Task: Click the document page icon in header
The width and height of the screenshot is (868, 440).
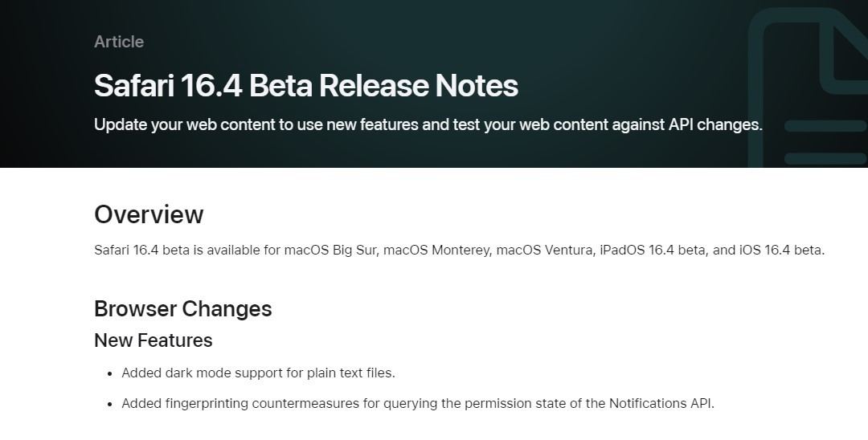Action: click(x=809, y=88)
